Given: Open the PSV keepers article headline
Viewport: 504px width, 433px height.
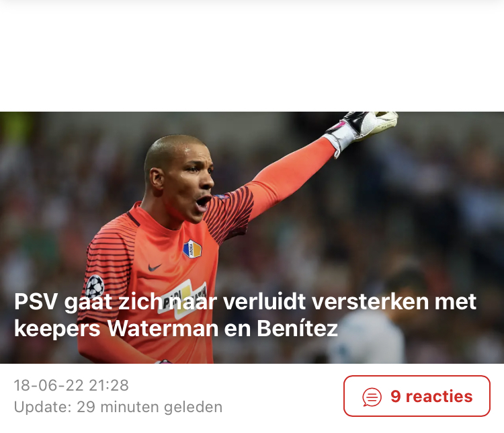Looking at the screenshot, I should [245, 315].
